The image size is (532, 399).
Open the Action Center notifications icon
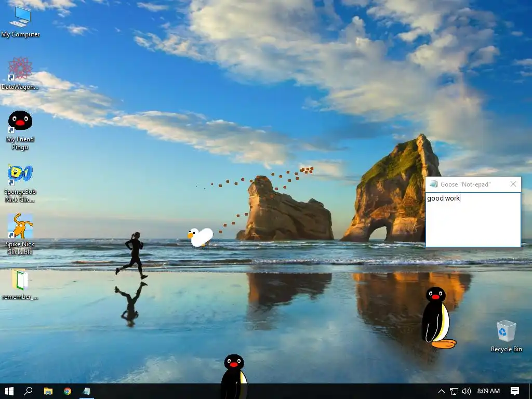point(515,391)
